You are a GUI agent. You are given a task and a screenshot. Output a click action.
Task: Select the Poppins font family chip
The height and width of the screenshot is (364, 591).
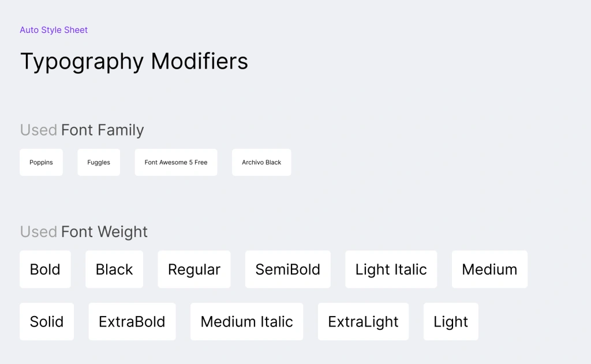coord(41,163)
